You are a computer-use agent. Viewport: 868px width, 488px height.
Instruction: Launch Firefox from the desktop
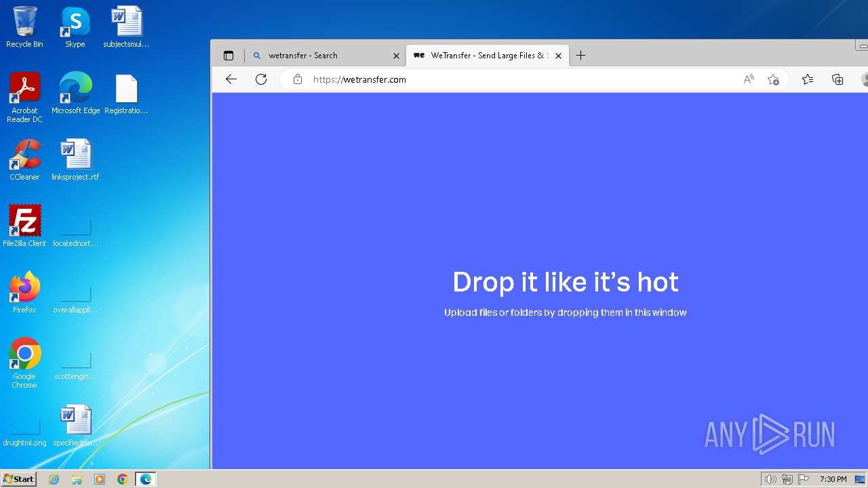tap(24, 293)
